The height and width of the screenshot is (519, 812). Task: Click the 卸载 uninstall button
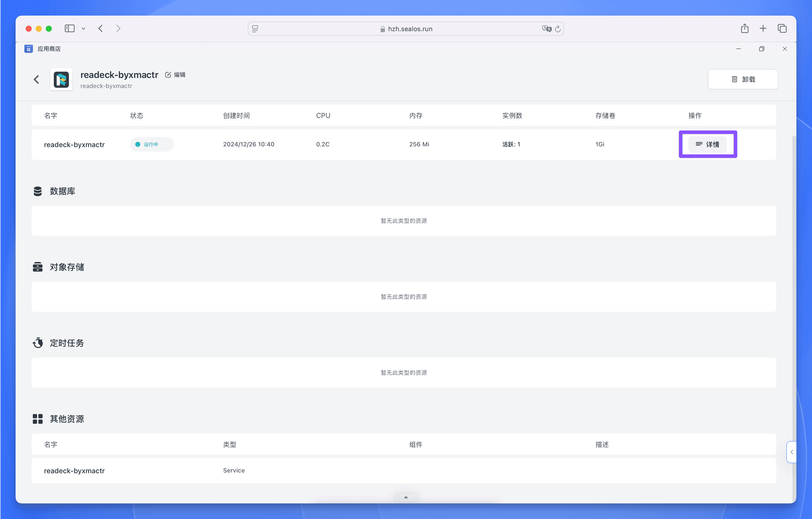click(743, 79)
